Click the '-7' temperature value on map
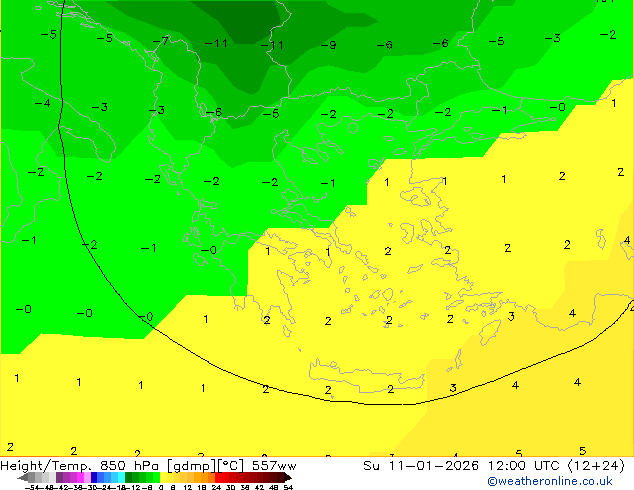This screenshot has width=634, height=490. pyautogui.click(x=161, y=41)
